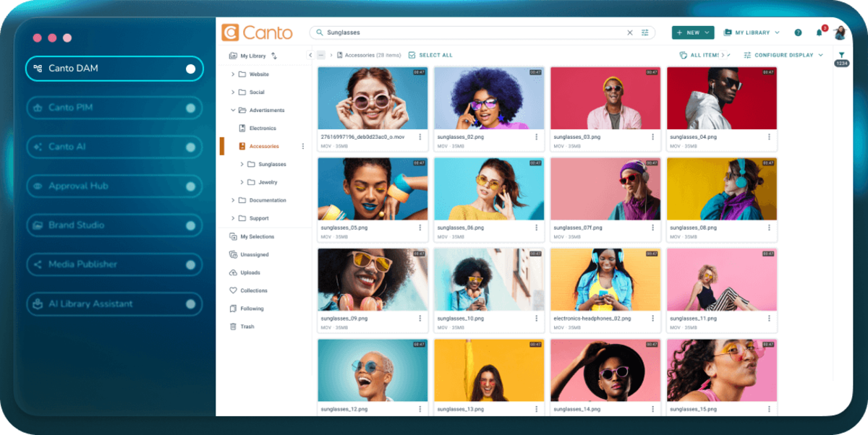Expand the Website folder
Screen dimensions: 868x435
pos(233,74)
